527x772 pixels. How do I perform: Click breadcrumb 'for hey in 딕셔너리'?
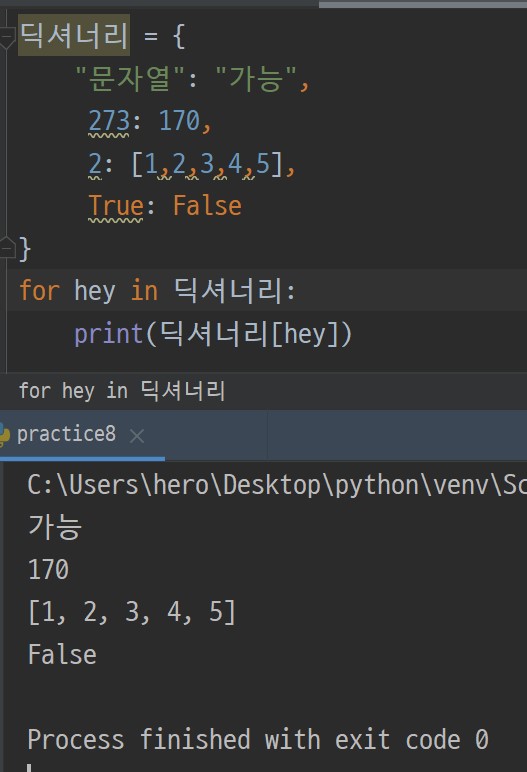click(122, 391)
